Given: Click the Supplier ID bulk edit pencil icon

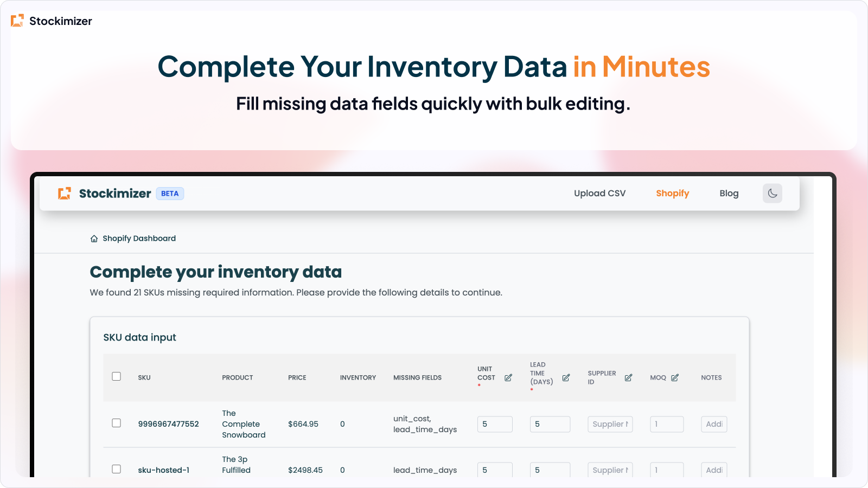Looking at the screenshot, I should pos(629,377).
